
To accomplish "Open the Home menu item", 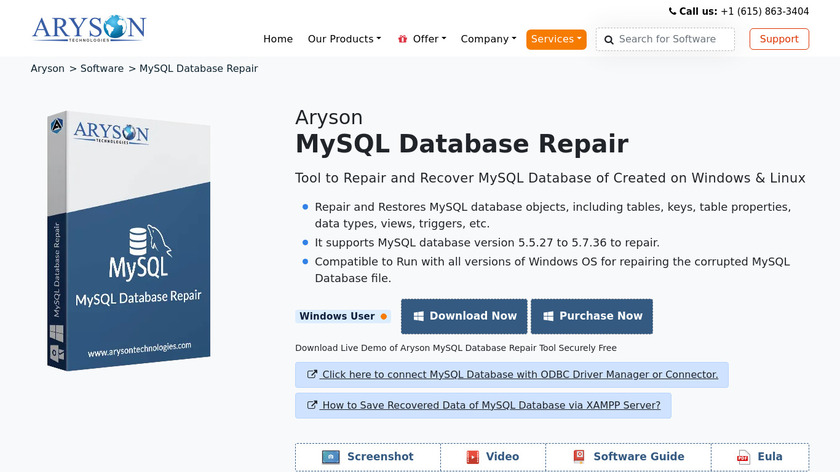I will point(278,39).
